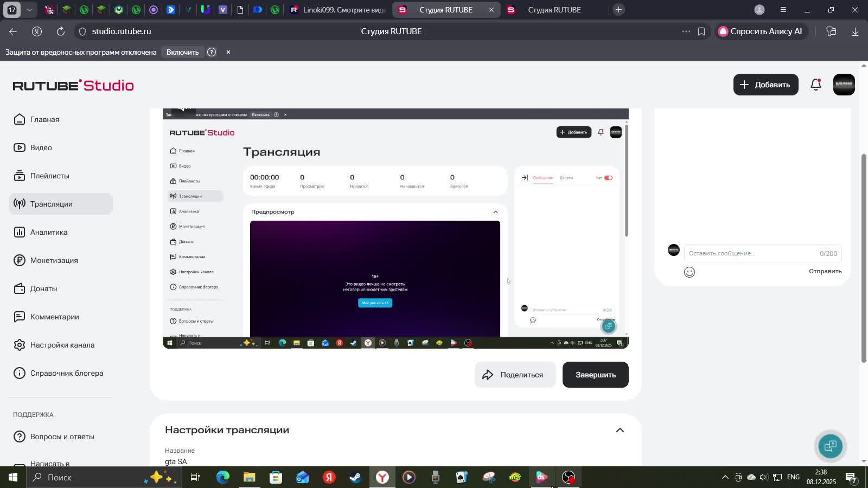Open the Windows notification center
The height and width of the screenshot is (488, 868).
tap(852, 477)
